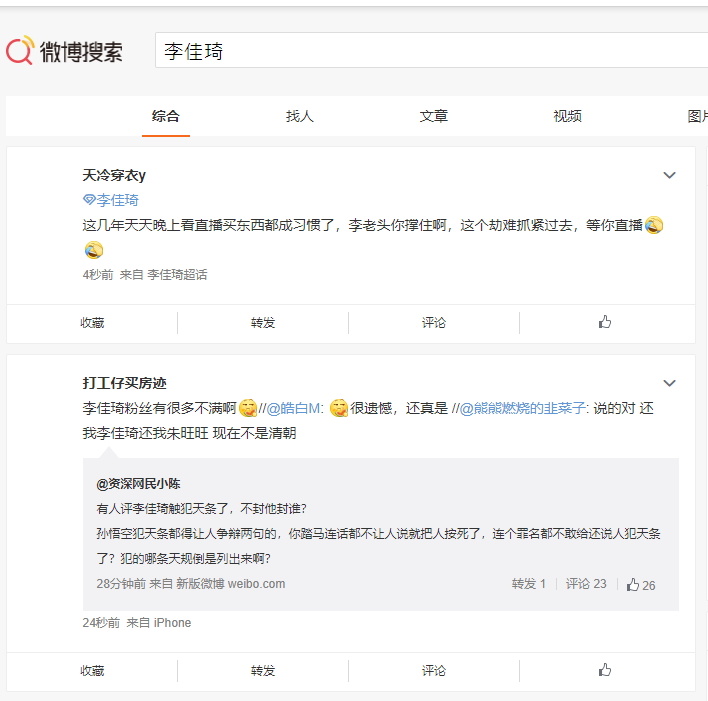Open user profile 天冷穿衣y
The width and height of the screenshot is (708, 701).
tap(114, 175)
